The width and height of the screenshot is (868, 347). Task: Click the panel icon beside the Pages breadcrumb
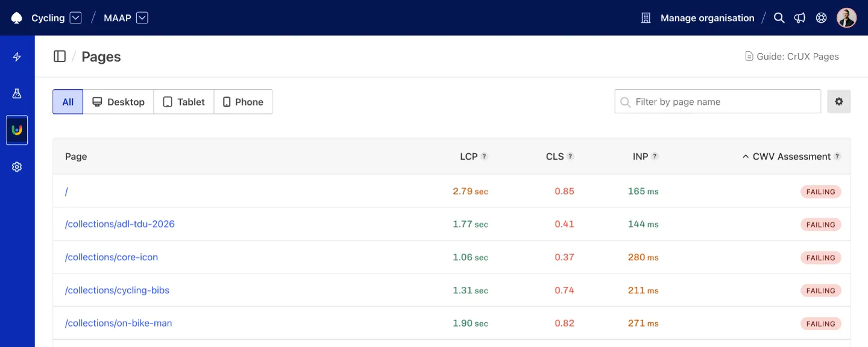point(60,56)
